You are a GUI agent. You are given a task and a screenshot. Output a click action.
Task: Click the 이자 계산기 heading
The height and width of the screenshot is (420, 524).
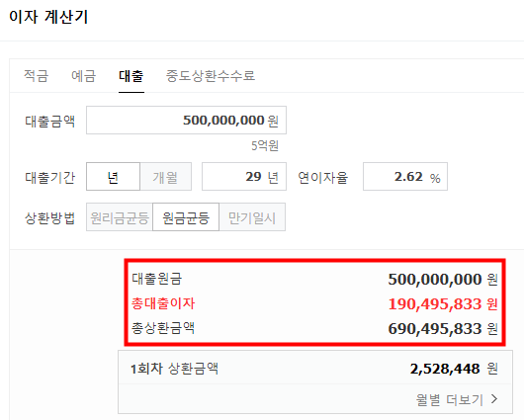coord(48,17)
